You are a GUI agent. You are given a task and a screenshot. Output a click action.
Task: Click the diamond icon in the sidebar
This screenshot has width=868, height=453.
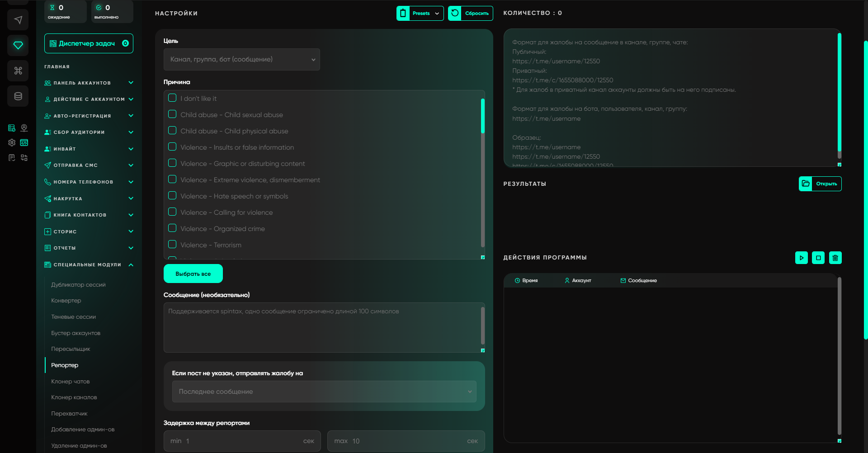tap(18, 45)
